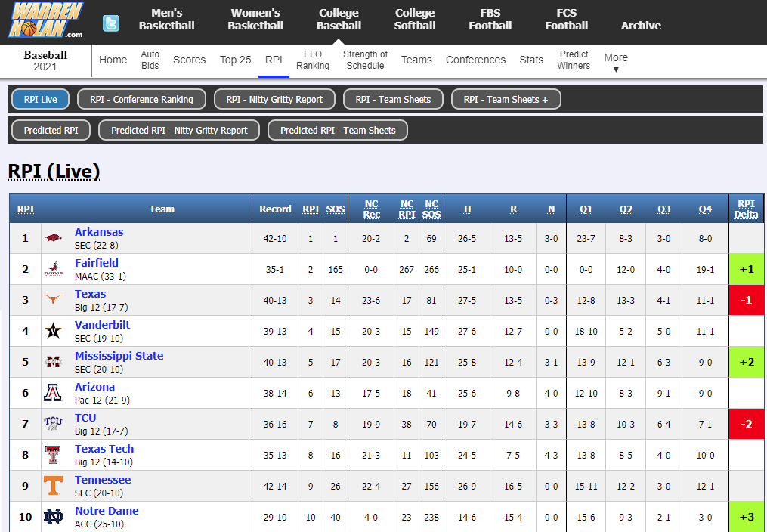Open Strength of Schedule tab

pos(366,60)
